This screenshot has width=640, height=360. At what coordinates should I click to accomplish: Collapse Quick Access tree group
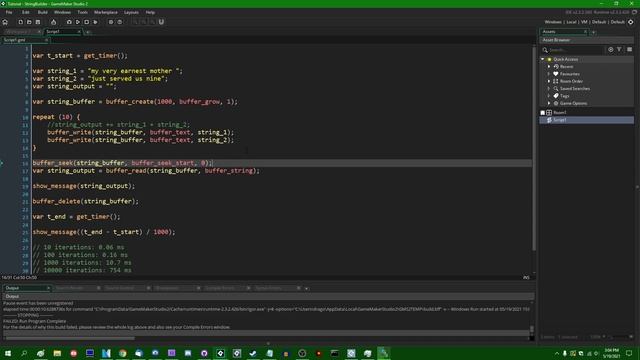coord(543,59)
